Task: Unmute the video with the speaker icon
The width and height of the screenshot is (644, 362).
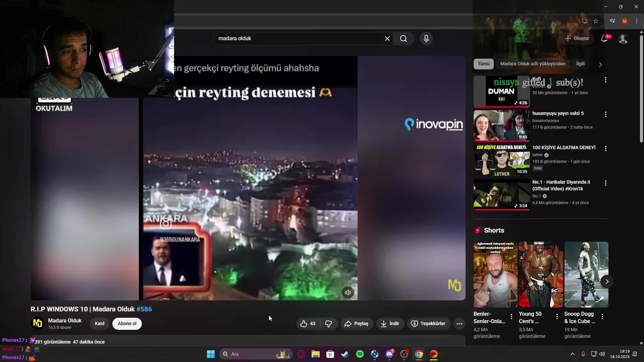Action: tap(348, 292)
